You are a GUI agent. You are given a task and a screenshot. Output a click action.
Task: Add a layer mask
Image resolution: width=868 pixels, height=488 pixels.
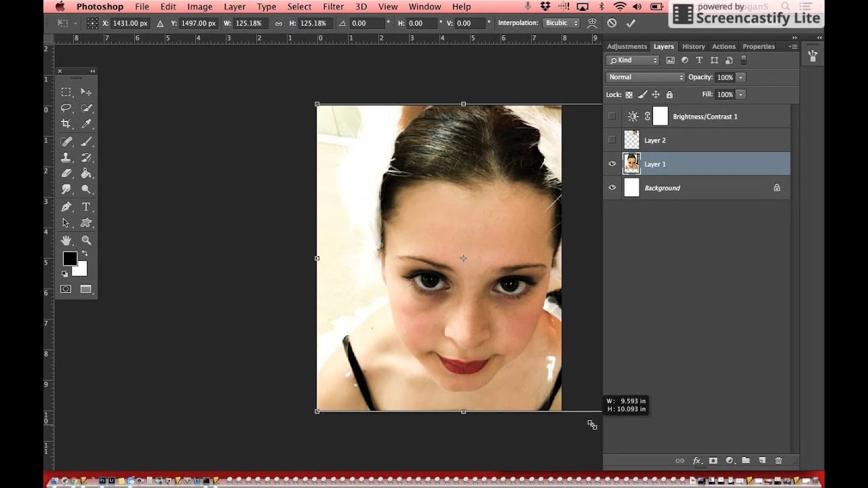point(713,461)
